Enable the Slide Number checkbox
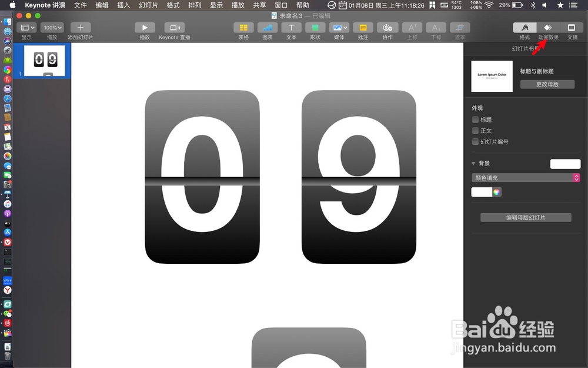This screenshot has width=588, height=368. [x=475, y=141]
